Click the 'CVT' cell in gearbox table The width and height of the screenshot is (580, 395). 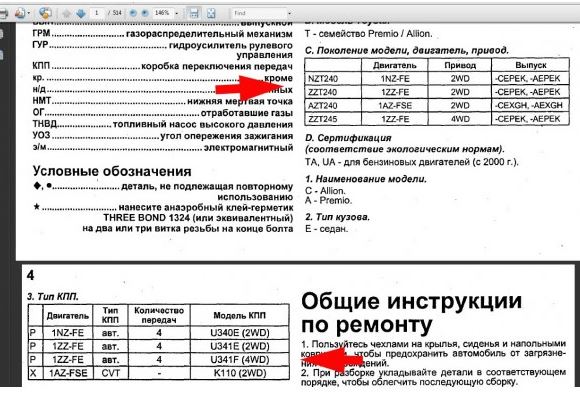pos(110,373)
